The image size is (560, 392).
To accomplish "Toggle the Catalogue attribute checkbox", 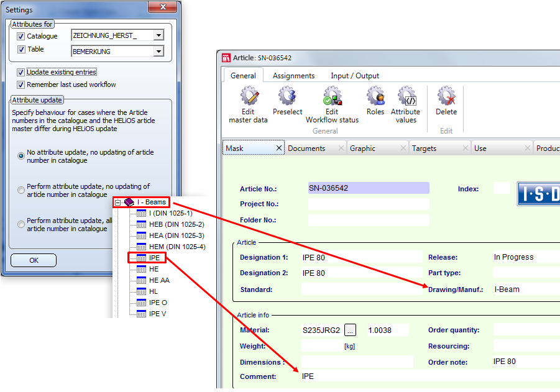I will (x=21, y=36).
